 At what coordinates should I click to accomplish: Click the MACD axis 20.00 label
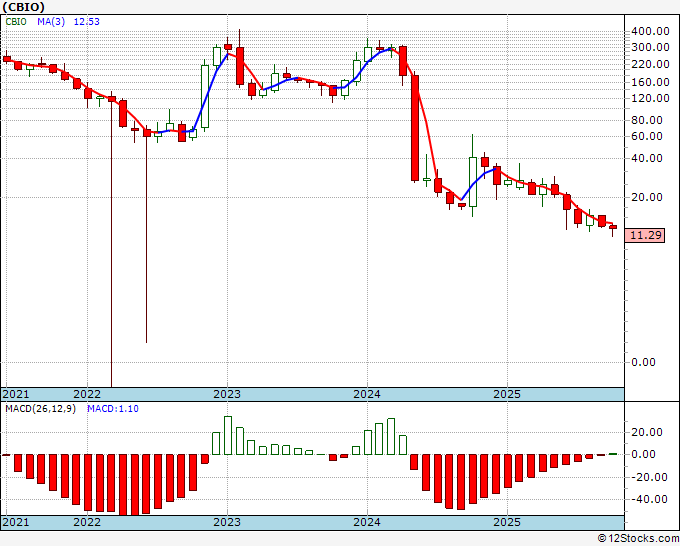[x=647, y=432]
